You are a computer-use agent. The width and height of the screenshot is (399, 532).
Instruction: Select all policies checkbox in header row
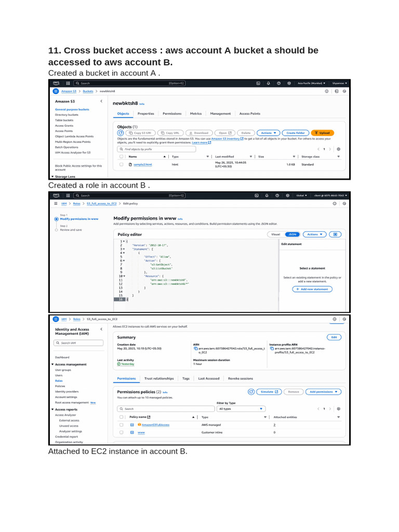pyautogui.click(x=121, y=417)
